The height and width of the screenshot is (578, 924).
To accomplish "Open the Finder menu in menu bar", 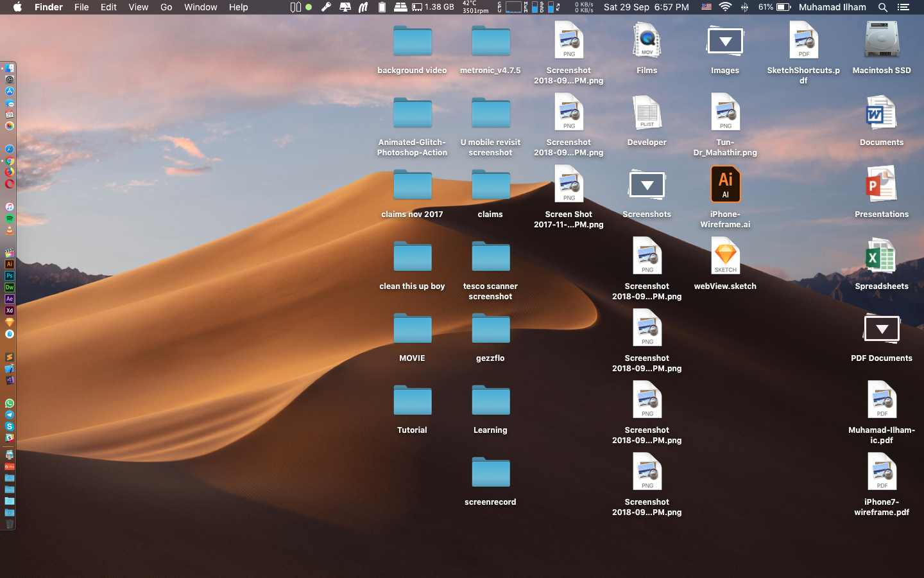I will [48, 7].
